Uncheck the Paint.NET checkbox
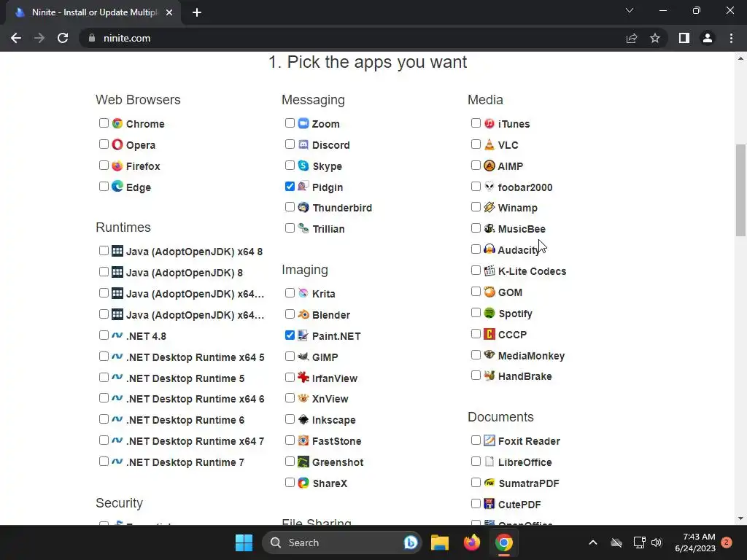This screenshot has height=560, width=747. coord(290,335)
